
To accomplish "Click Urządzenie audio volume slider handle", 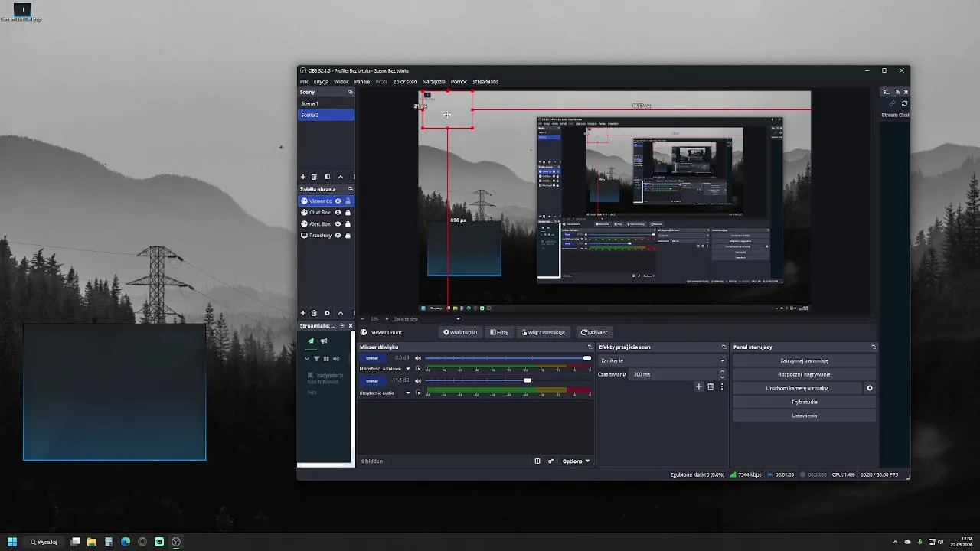I will coord(527,381).
